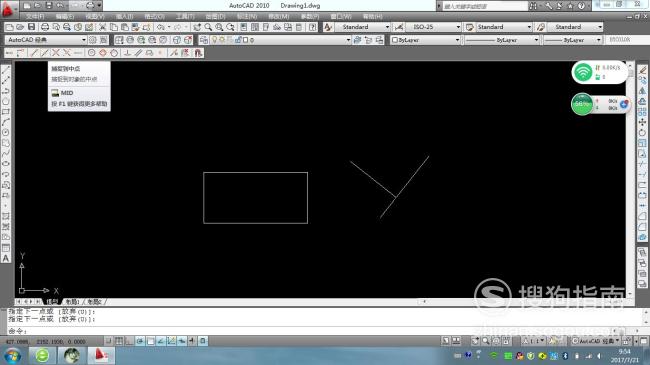Select the Rectangle draw tool
650x365 pixels.
tap(6, 112)
